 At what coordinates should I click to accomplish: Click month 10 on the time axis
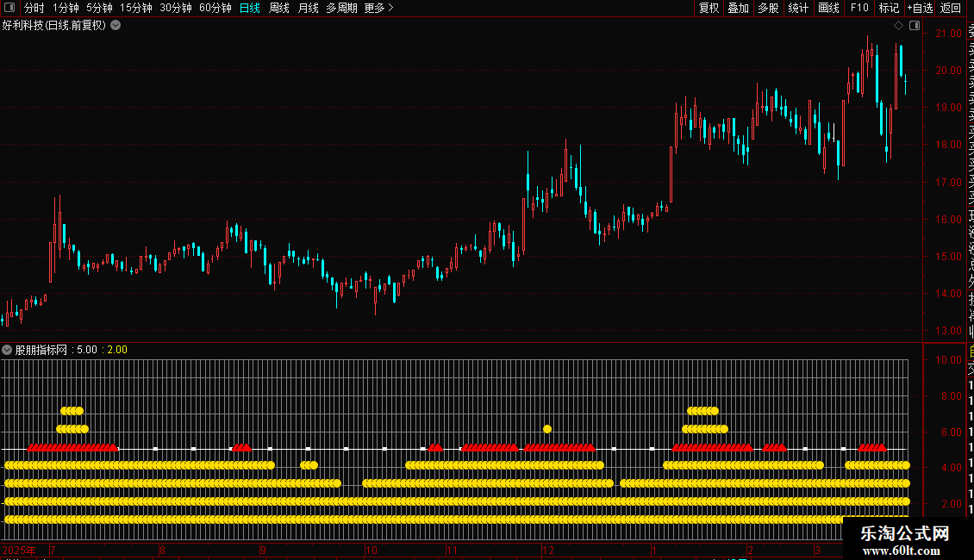(371, 551)
